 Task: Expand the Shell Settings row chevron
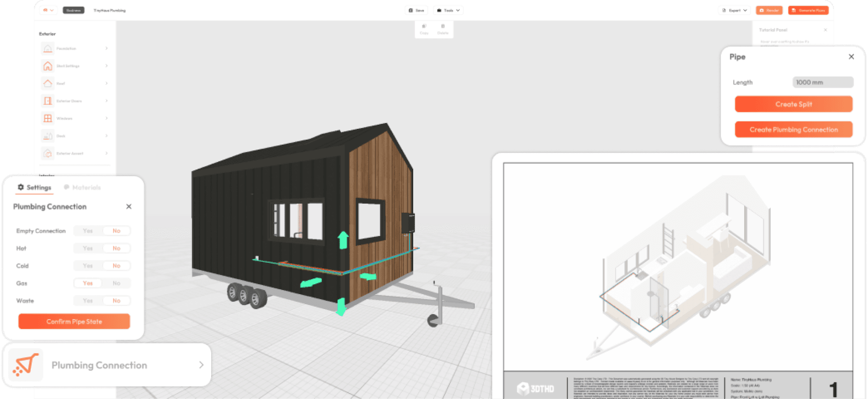tap(107, 66)
